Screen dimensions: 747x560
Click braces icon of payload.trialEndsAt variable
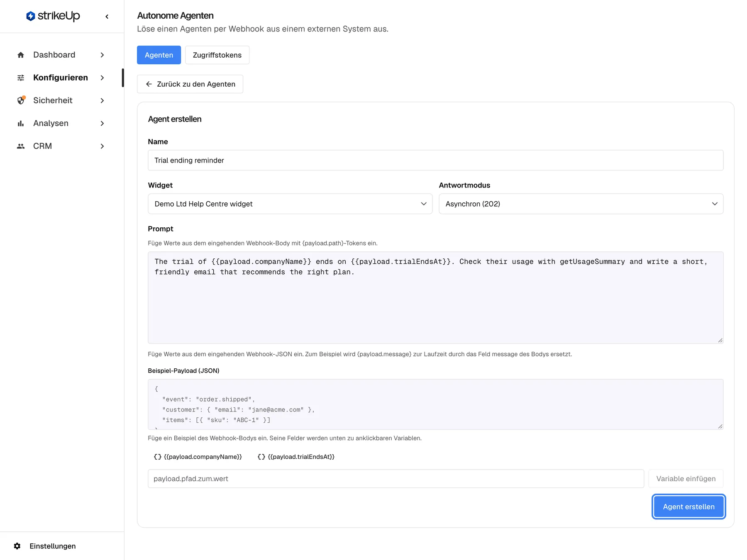click(x=261, y=457)
